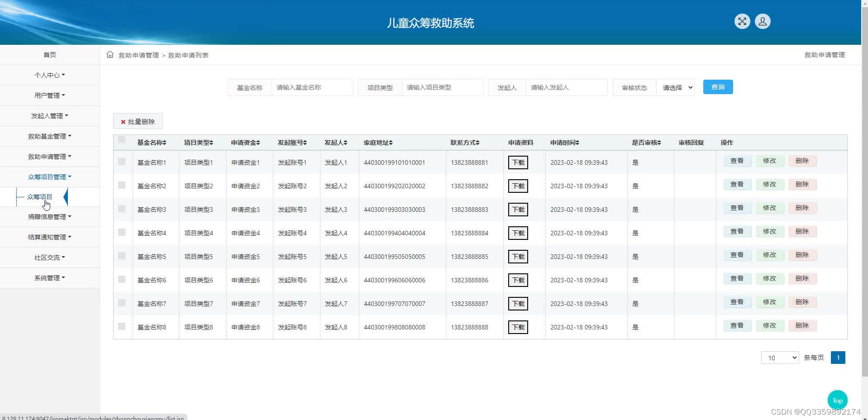The image size is (868, 420).
Task: Tick the checkbox for 基金名称6 row
Action: (122, 279)
